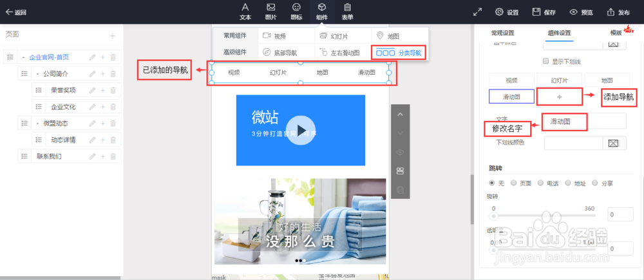Delete the 企业官网-首页 page

pyautogui.click(x=113, y=57)
